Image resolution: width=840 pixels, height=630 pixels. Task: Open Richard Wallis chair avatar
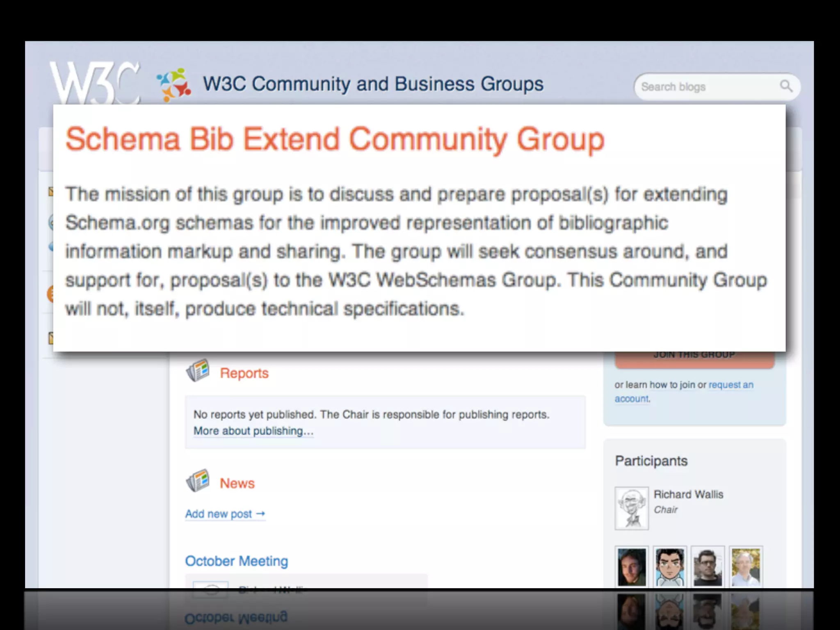632,509
